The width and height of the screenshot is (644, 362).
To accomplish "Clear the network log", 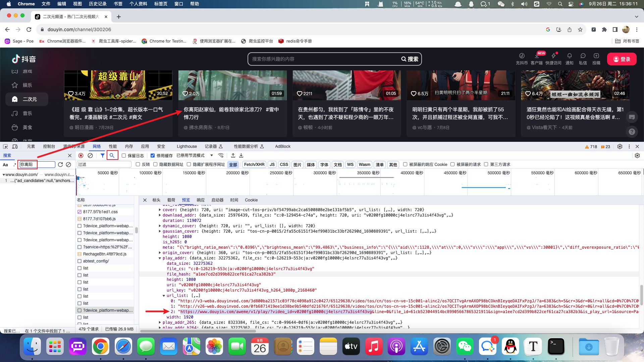I will (x=90, y=156).
